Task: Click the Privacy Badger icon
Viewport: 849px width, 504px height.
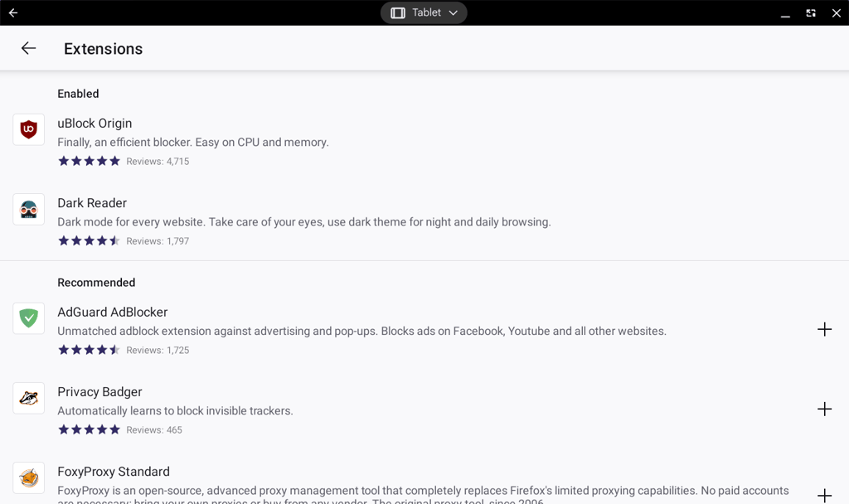Action: (x=29, y=398)
